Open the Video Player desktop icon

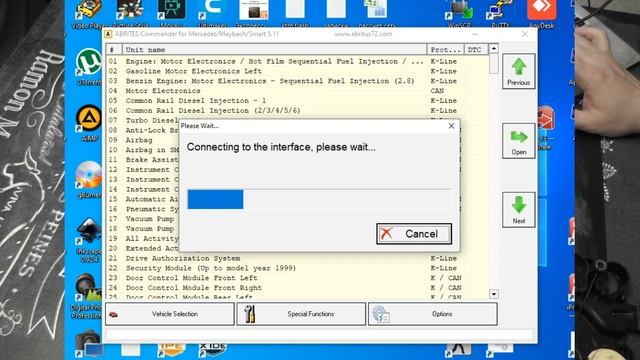pyautogui.click(x=89, y=14)
